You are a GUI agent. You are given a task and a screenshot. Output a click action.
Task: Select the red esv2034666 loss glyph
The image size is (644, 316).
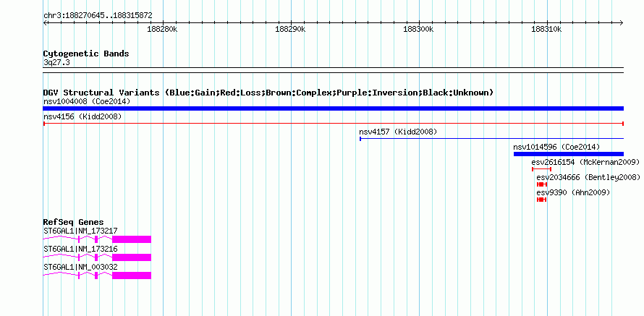[x=542, y=184]
